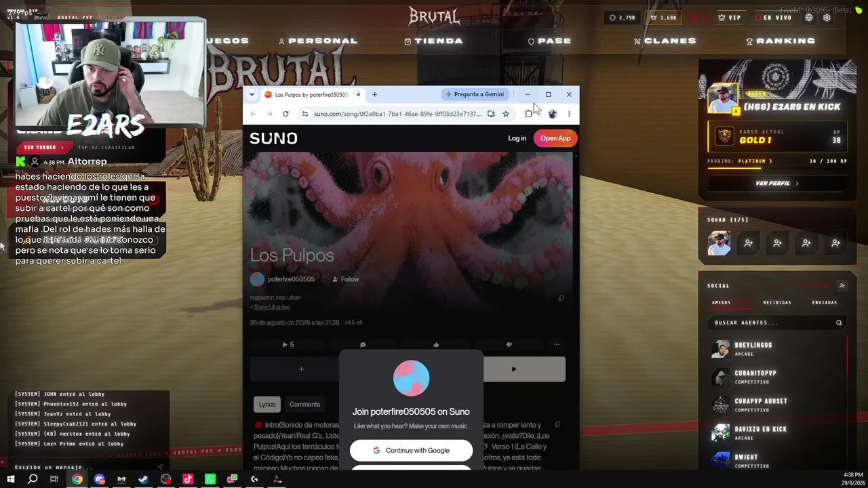Image resolution: width=868 pixels, height=488 pixels.
Task: Close the Los Pulpos browser tab
Action: (358, 94)
